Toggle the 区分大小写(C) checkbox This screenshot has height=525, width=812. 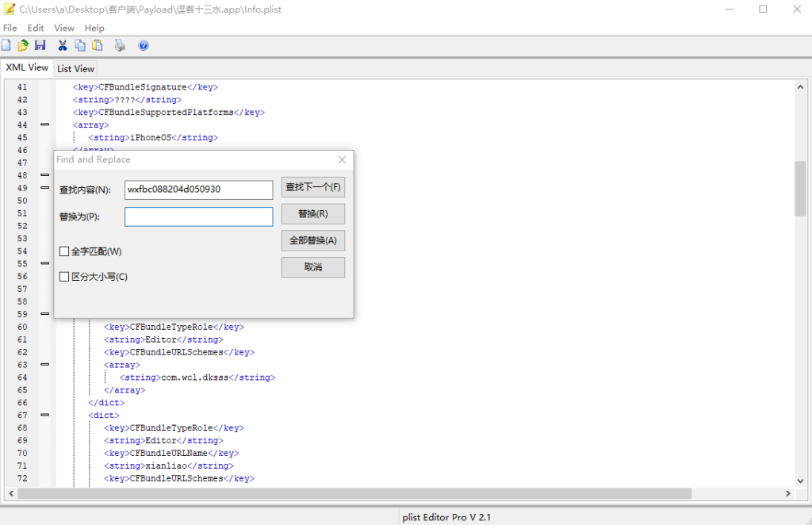coord(64,277)
